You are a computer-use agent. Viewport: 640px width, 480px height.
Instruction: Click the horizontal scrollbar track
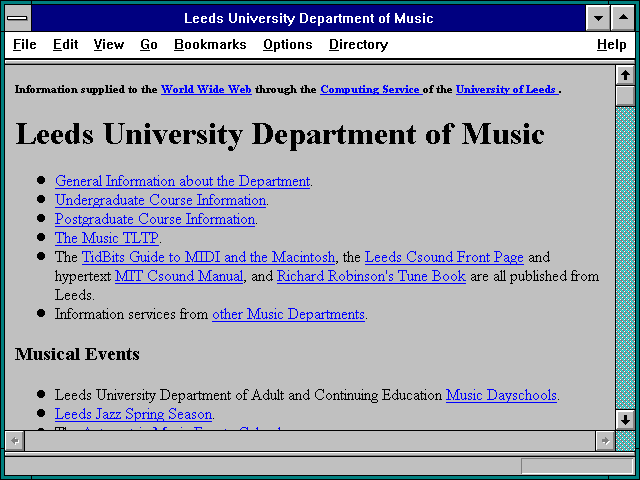tap(310, 441)
